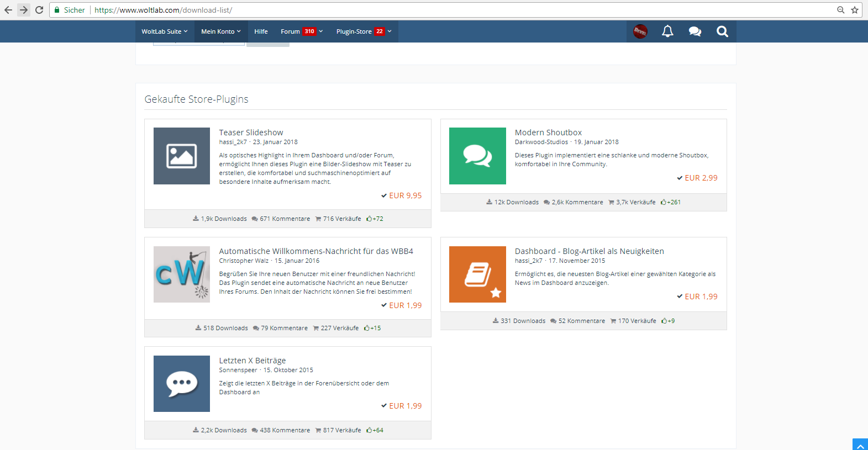This screenshot has width=868, height=450.
Task: Open the Hilfe menu item
Action: pos(261,31)
